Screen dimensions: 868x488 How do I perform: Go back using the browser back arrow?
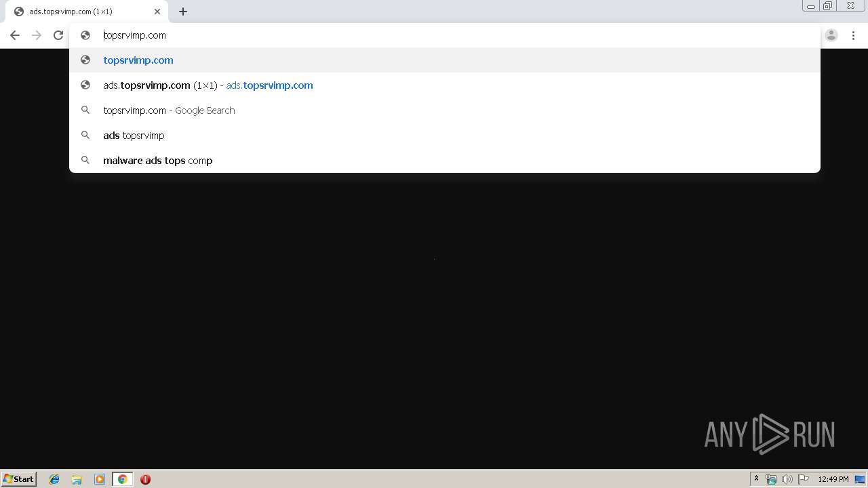coord(15,35)
